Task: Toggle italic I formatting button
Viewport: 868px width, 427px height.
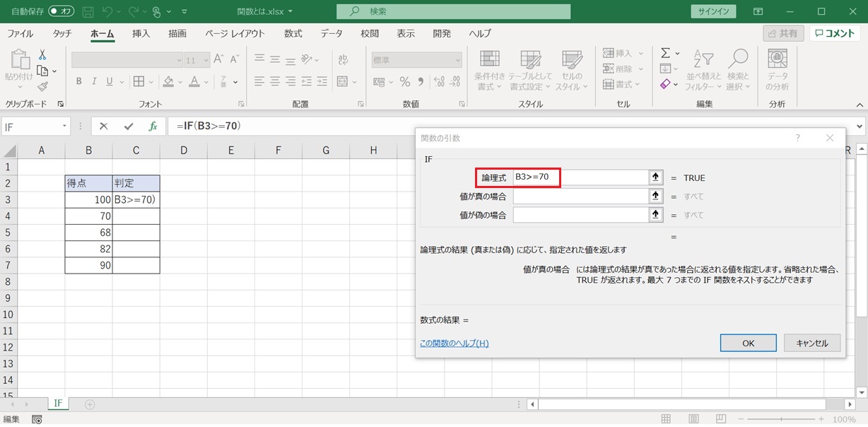Action: click(95, 81)
